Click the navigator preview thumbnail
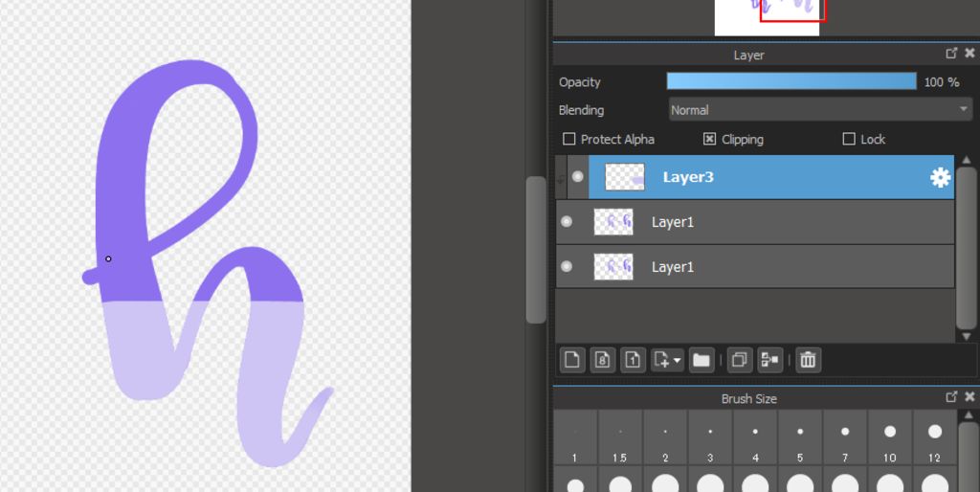980x492 pixels. click(x=767, y=17)
